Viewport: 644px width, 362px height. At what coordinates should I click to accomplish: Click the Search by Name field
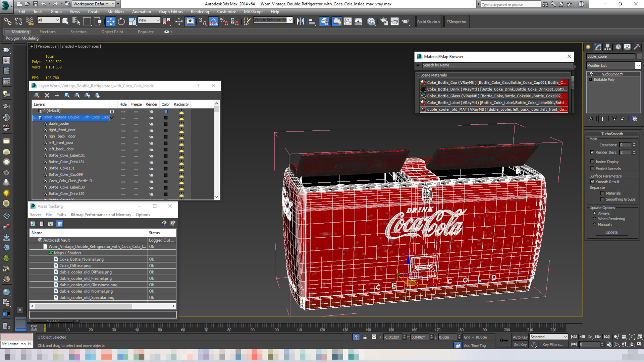(497, 65)
